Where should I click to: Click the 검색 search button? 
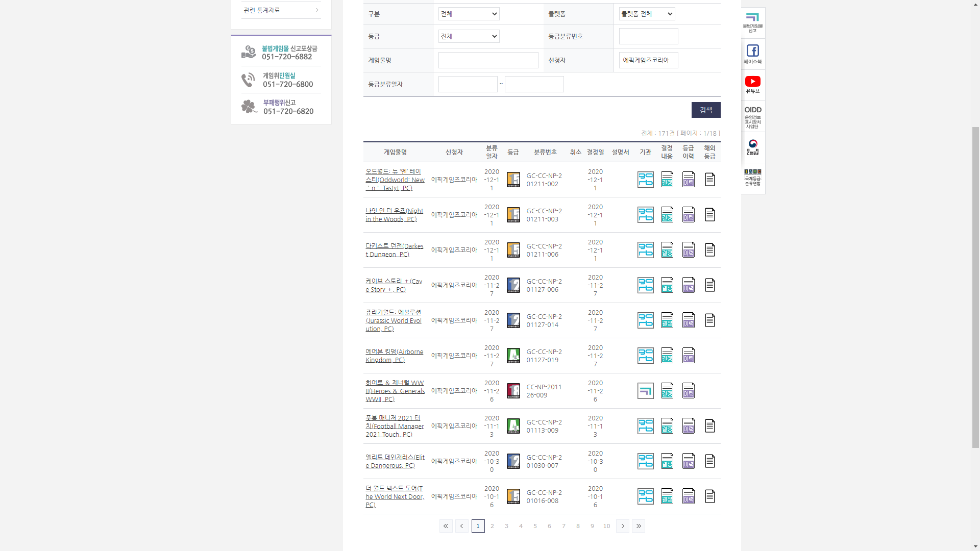coord(705,110)
